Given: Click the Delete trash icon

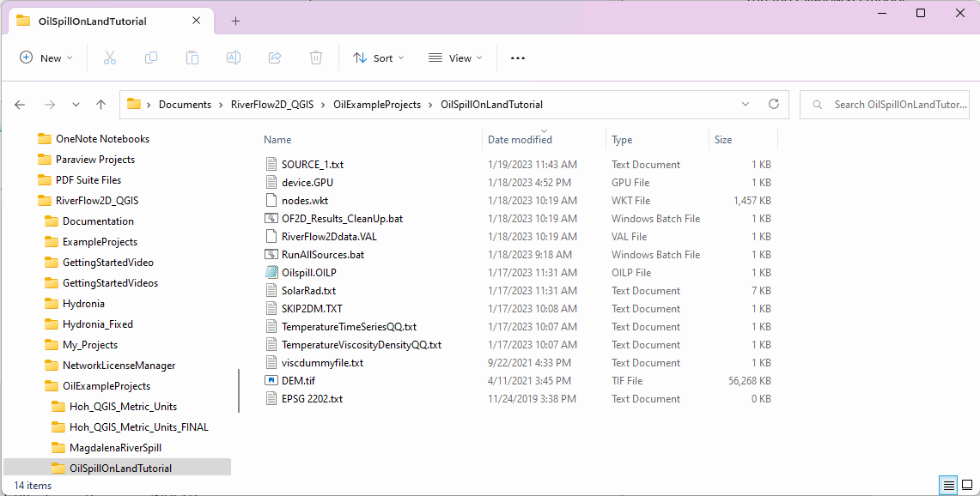Looking at the screenshot, I should point(316,58).
